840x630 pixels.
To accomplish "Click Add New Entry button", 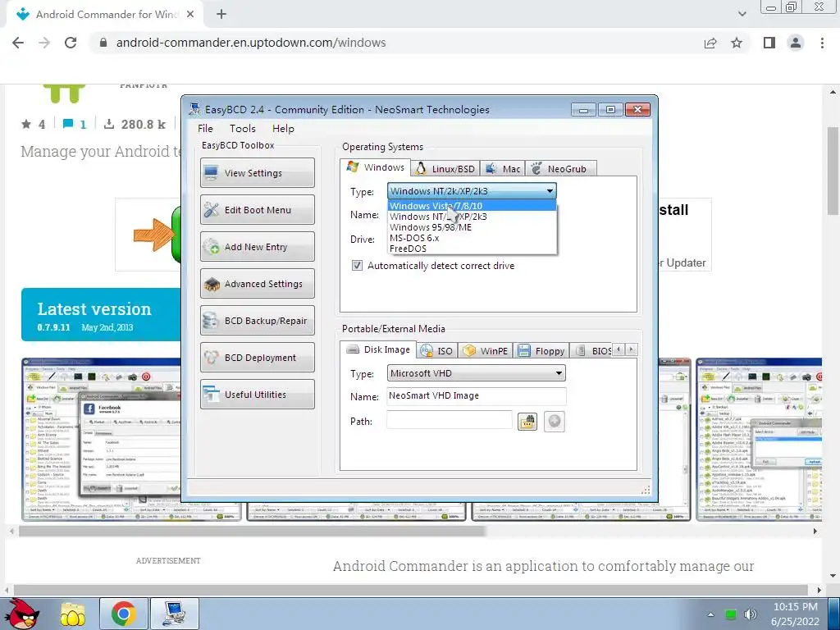I will coord(257,247).
